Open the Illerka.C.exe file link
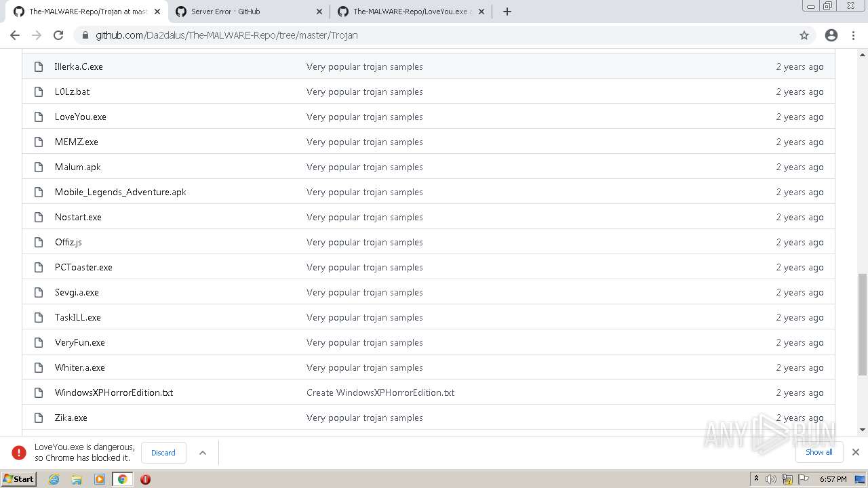 [79, 66]
